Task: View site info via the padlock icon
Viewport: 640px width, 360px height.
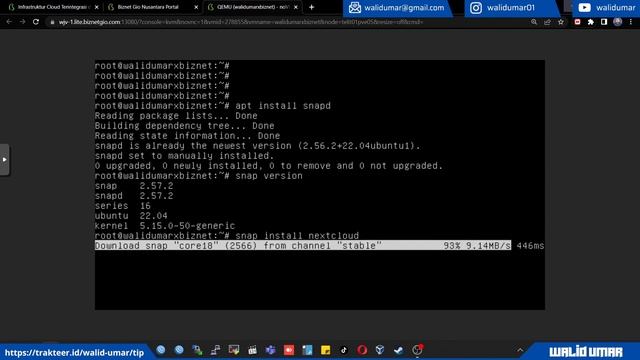Action: click(x=52, y=22)
